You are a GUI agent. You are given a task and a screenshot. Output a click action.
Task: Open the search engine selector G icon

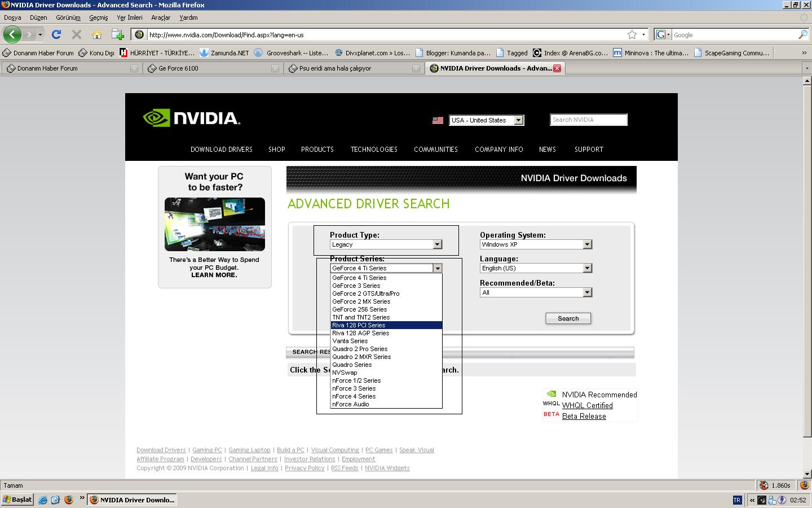coord(663,34)
